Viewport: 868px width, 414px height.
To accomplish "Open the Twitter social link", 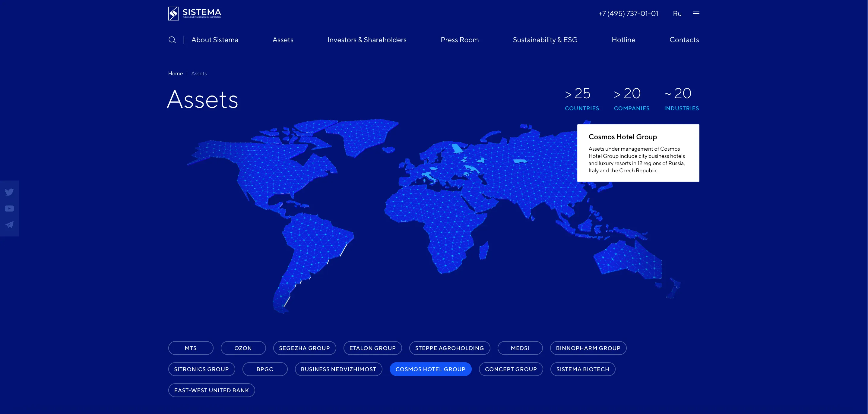I will tap(9, 192).
